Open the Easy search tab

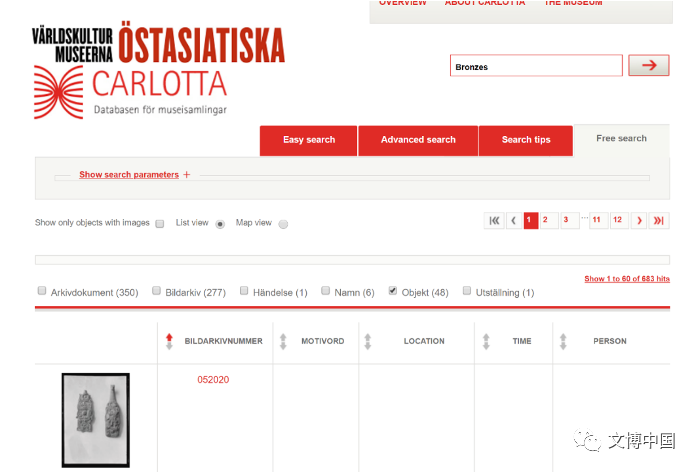point(308,141)
